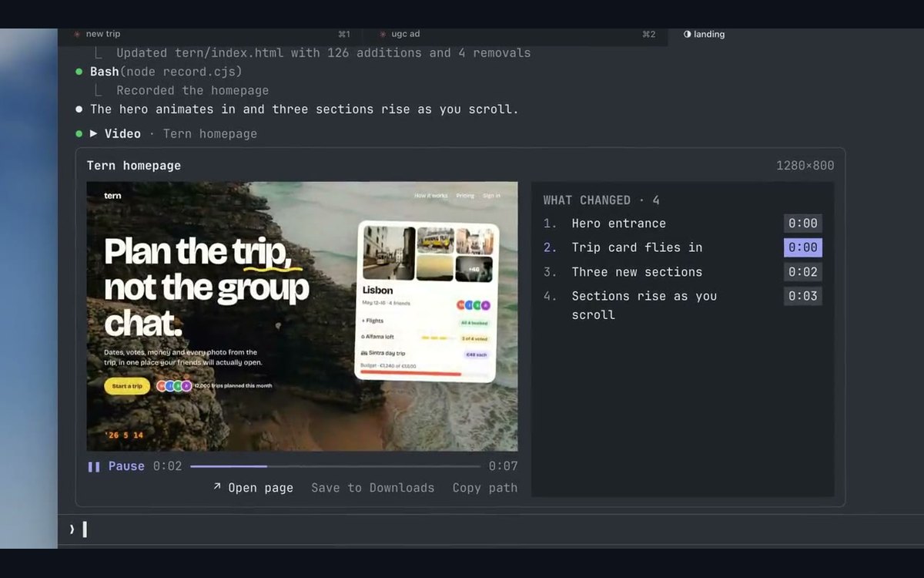The image size is (924, 578).
Task: Click the tern logo in video preview
Action: click(112, 196)
